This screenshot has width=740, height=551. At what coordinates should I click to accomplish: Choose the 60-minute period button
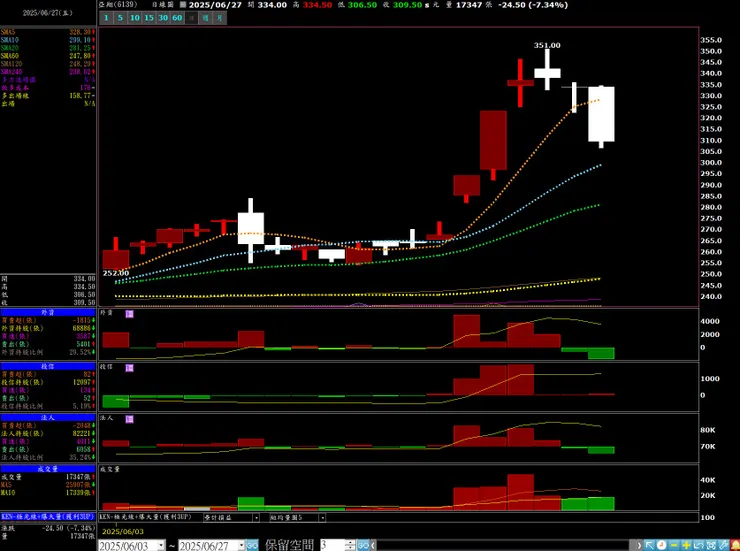coord(177,18)
